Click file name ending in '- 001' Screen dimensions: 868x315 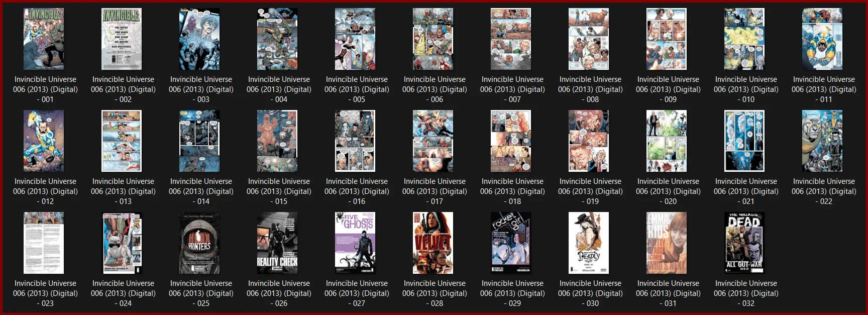(45, 89)
